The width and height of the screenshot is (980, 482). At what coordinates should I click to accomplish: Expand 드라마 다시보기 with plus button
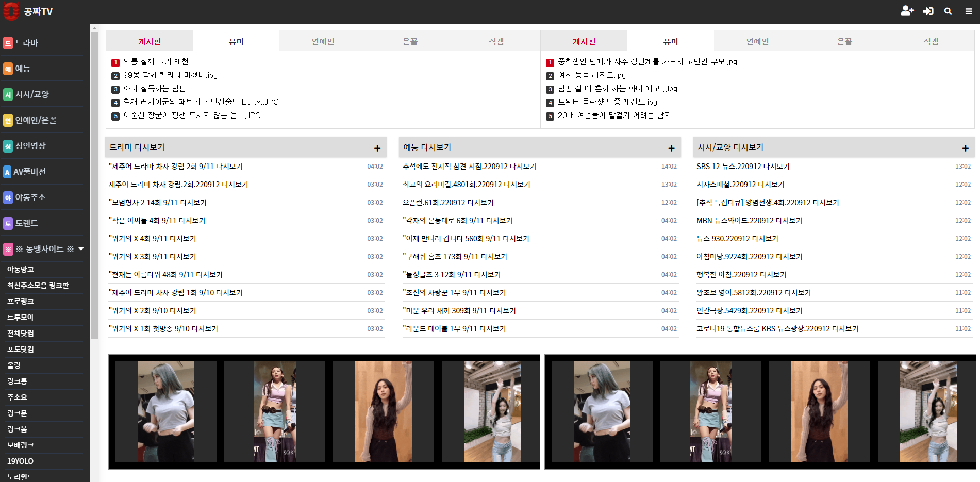point(377,148)
